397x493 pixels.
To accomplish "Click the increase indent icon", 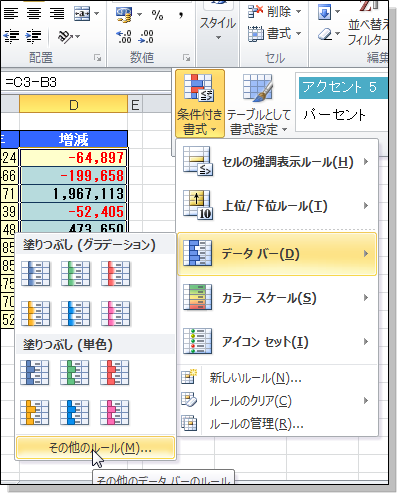I will click(x=34, y=36).
